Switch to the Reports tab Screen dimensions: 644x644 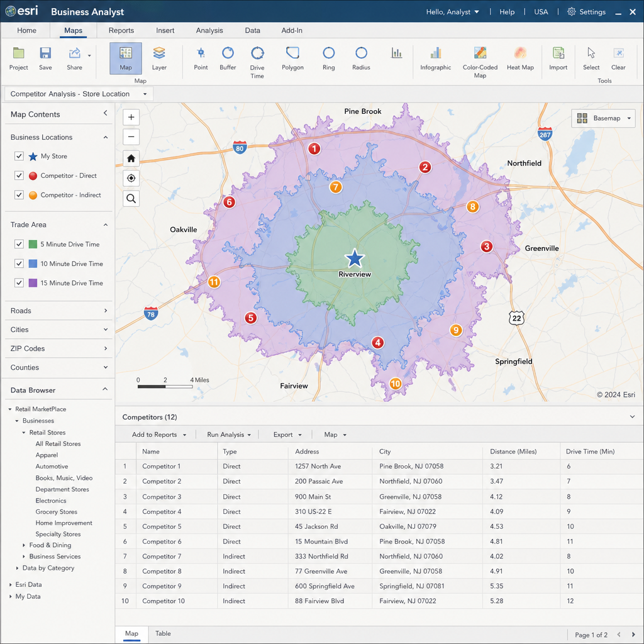point(121,30)
